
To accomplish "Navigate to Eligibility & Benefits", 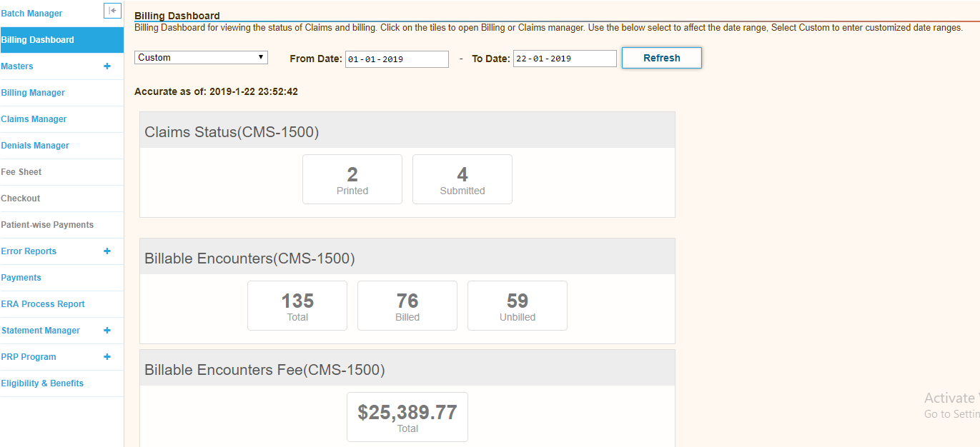I will 42,383.
